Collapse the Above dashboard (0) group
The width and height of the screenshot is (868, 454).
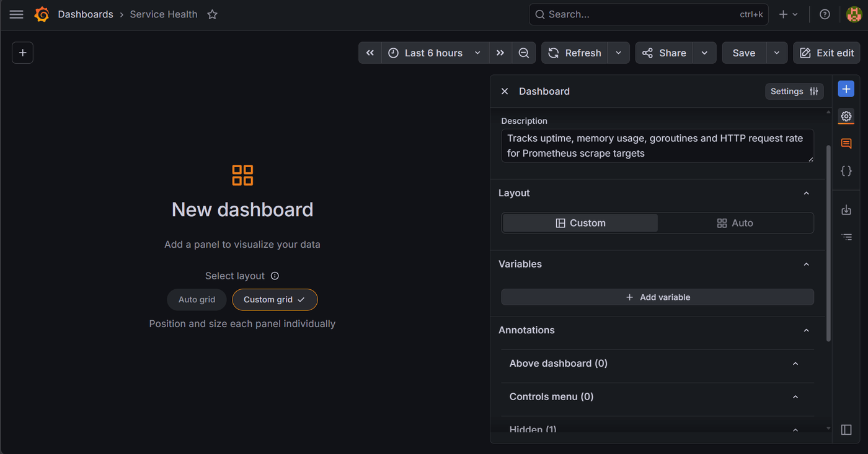pyautogui.click(x=795, y=364)
